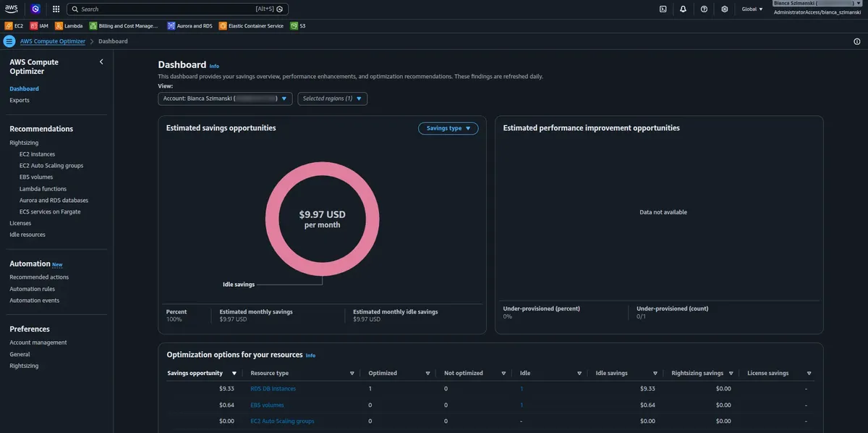Sort by the Idle savings column
The width and height of the screenshot is (868, 433).
(x=626, y=373)
